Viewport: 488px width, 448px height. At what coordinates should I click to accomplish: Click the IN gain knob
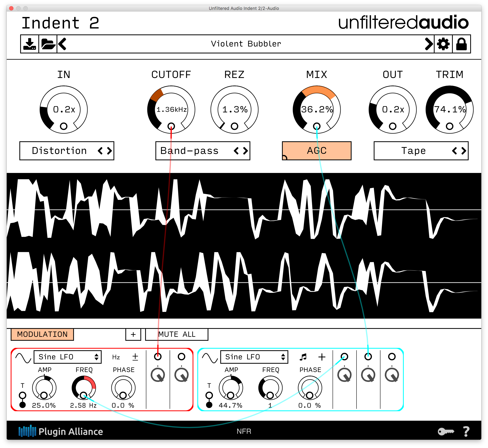64,109
